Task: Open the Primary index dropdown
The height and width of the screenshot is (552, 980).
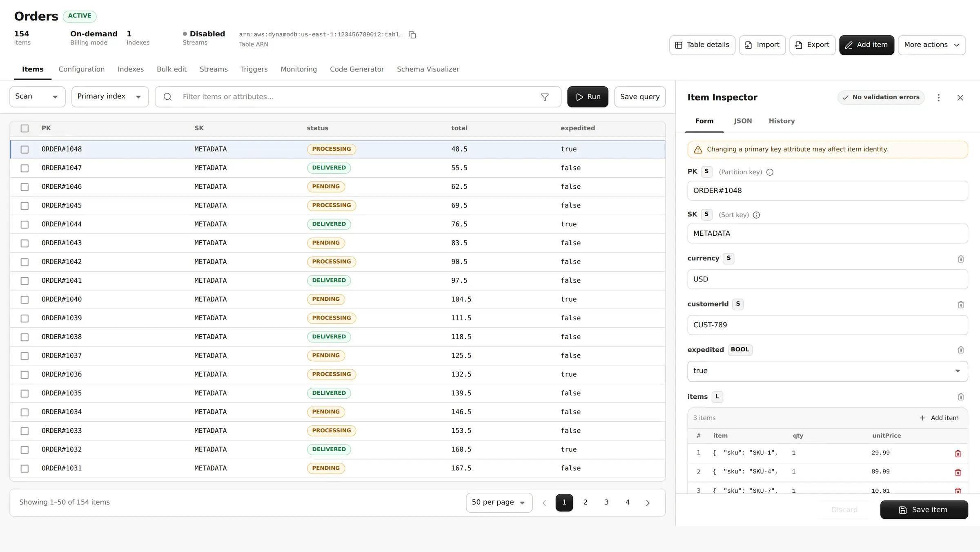Action: [x=110, y=97]
